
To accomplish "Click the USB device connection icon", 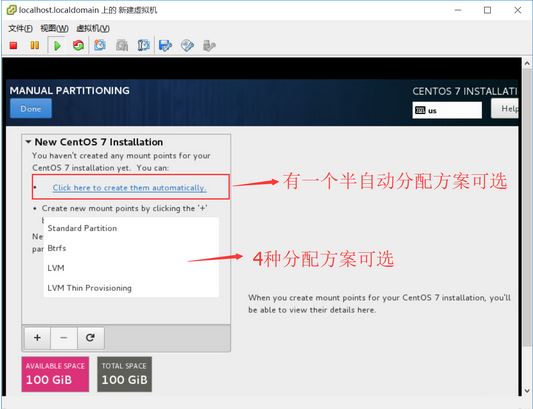I will pos(209,46).
